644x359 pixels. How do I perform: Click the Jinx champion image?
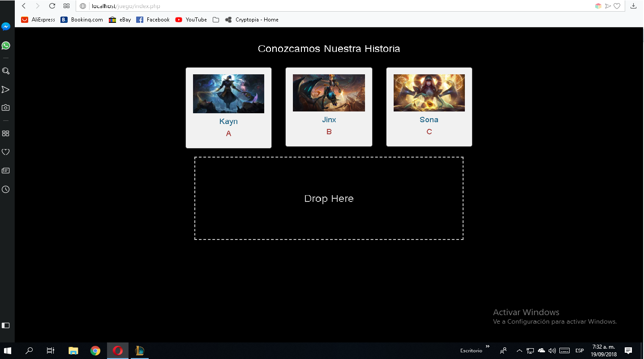point(329,93)
